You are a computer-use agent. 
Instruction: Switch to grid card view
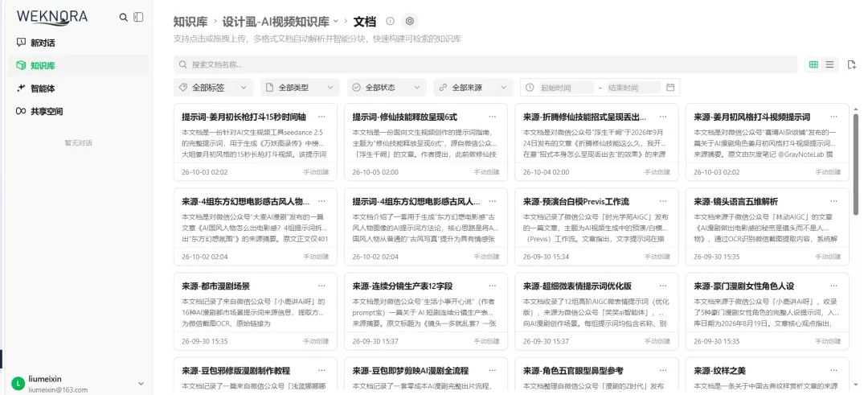pos(813,64)
